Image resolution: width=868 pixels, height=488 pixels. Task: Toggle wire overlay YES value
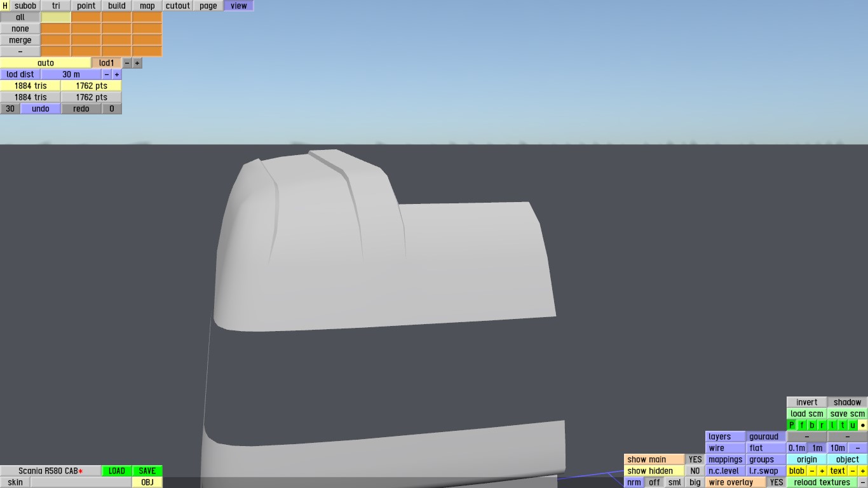click(776, 482)
